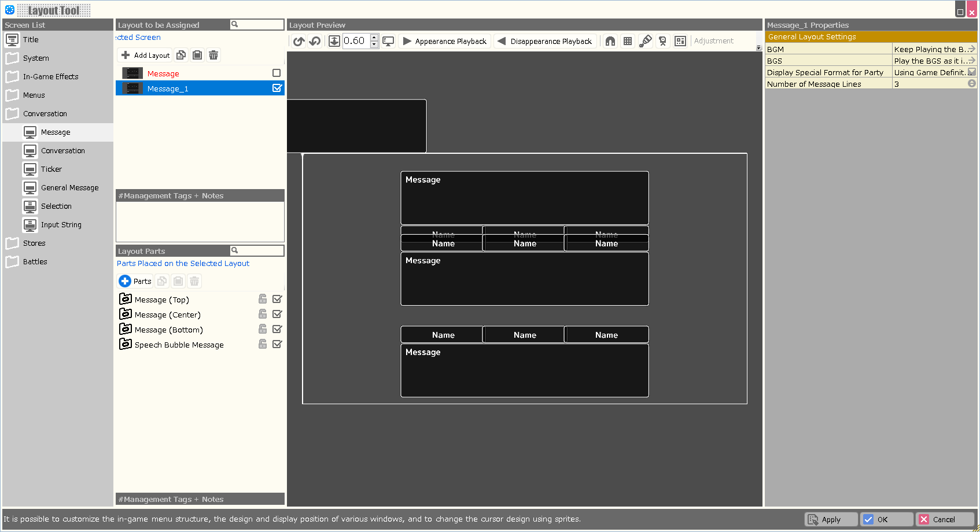Copy the selected layout using copy icon
The width and height of the screenshot is (980, 532).
coord(181,55)
